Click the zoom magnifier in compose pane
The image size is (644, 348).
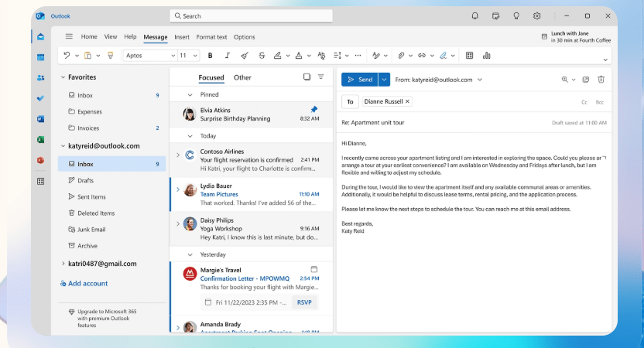coord(565,80)
